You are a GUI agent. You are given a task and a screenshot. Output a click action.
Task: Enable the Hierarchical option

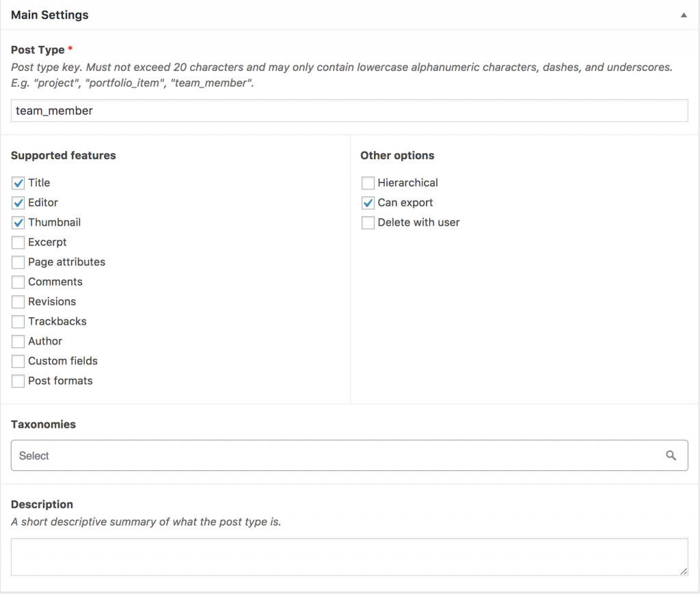point(368,183)
